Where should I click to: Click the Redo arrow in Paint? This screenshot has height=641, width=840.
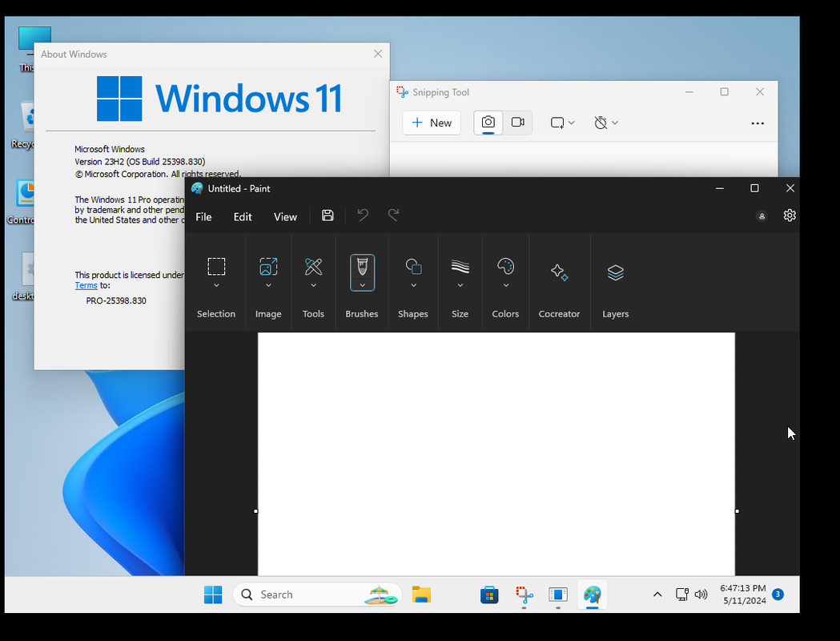pyautogui.click(x=394, y=216)
